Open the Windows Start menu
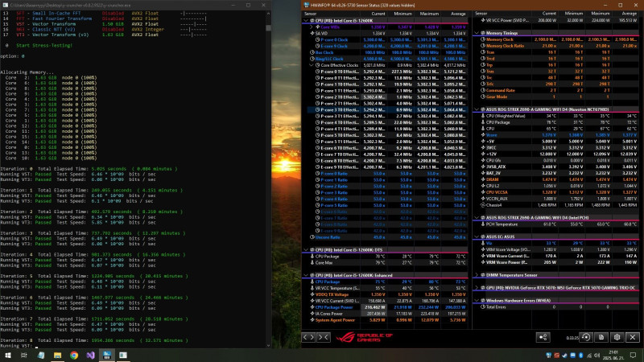644x362 pixels. pos(8,355)
